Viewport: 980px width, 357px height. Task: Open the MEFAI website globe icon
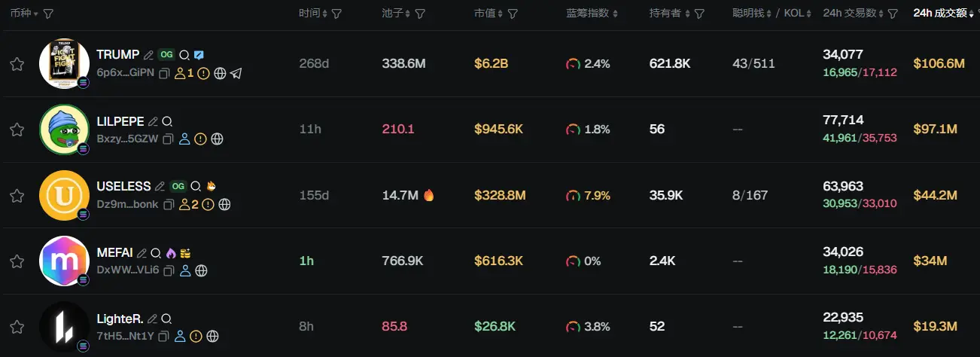(201, 270)
